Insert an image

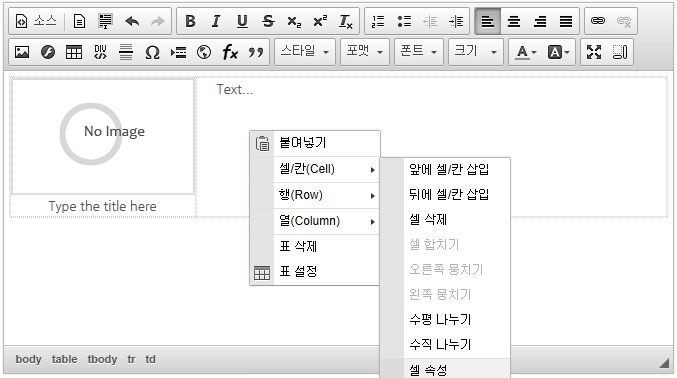pos(22,52)
